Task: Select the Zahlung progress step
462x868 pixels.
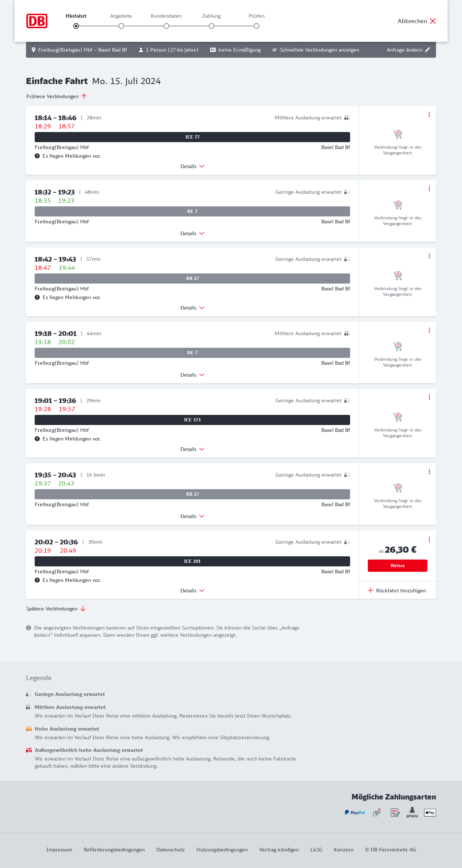Action: (212, 26)
